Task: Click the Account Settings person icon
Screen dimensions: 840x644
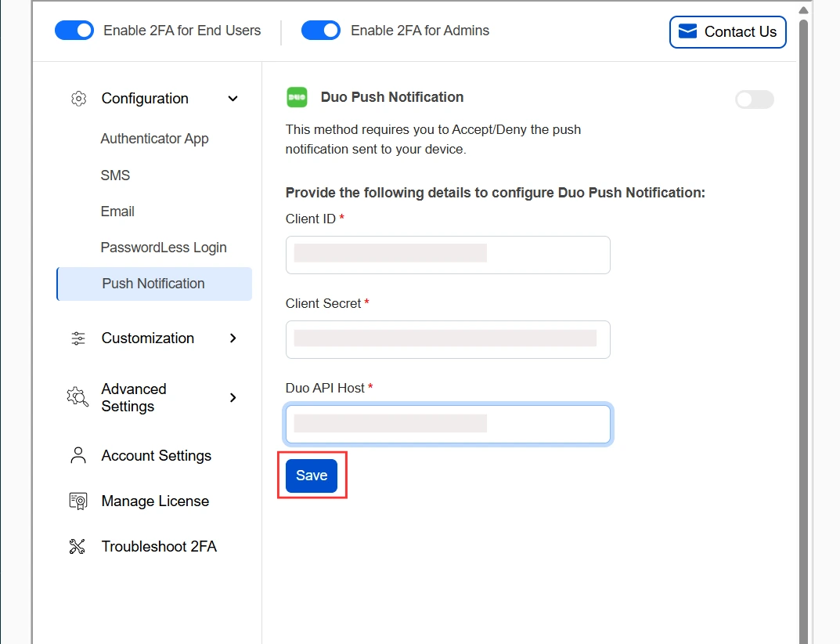Action: coord(78,455)
